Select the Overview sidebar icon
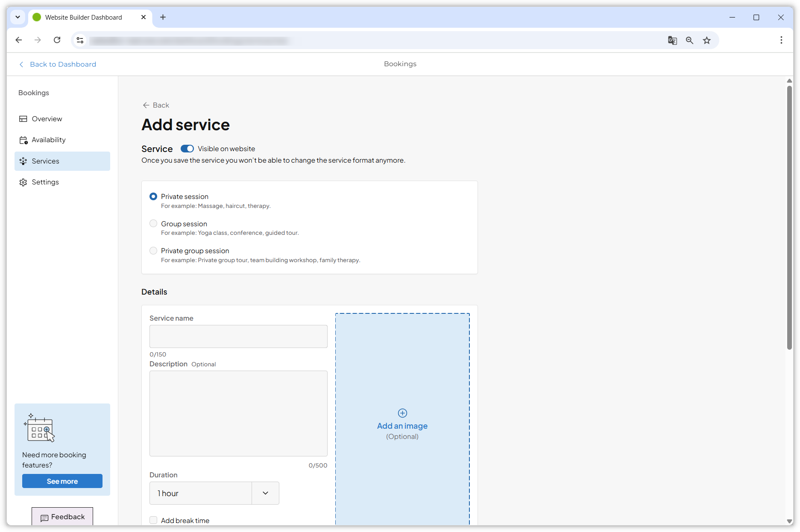Image resolution: width=800 pixels, height=532 pixels. [23, 119]
